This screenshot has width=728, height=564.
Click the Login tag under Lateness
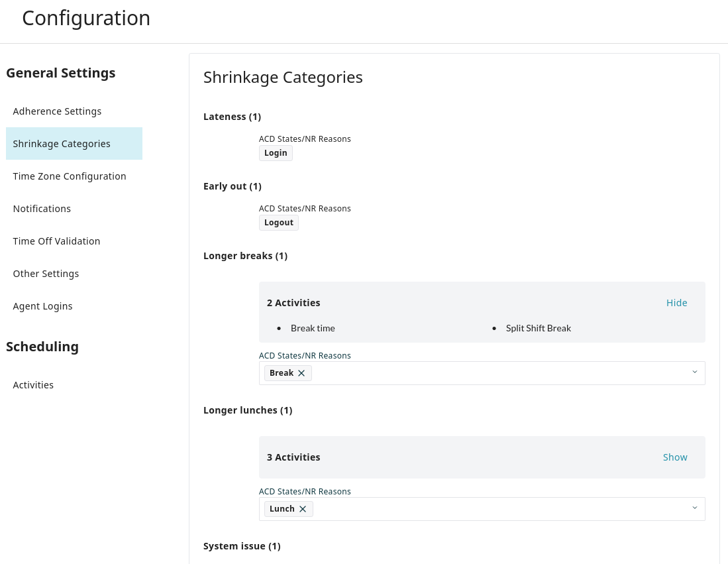coord(276,153)
